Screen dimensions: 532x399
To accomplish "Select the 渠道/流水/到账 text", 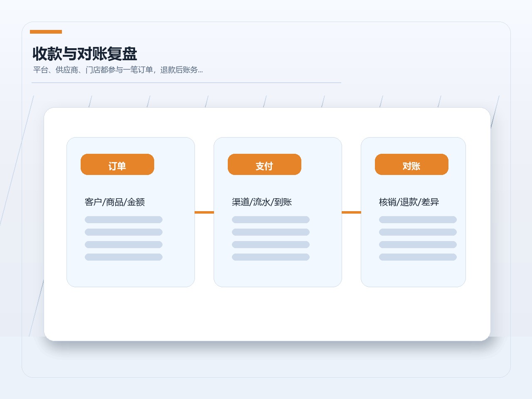I will (x=262, y=202).
